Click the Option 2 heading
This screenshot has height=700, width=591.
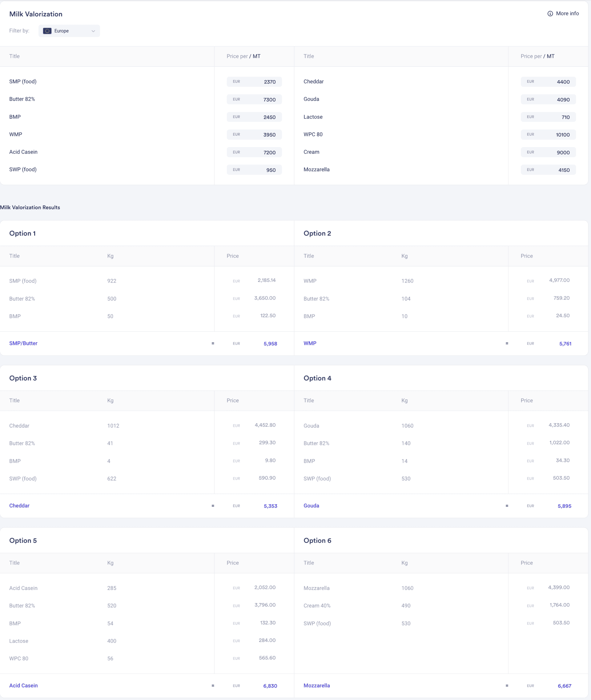pos(317,234)
